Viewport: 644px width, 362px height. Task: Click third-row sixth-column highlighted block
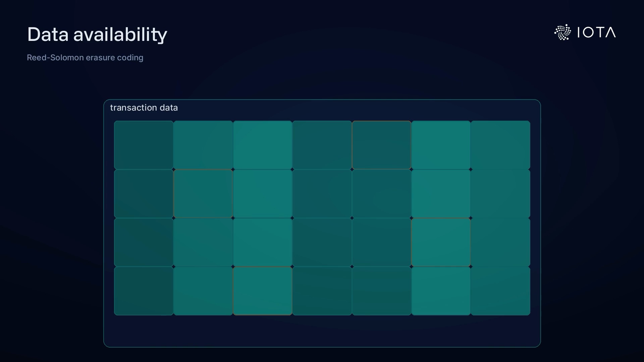(x=441, y=242)
